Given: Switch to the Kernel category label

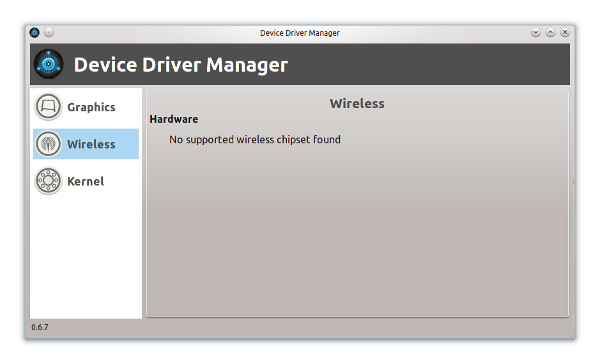Looking at the screenshot, I should point(85,181).
